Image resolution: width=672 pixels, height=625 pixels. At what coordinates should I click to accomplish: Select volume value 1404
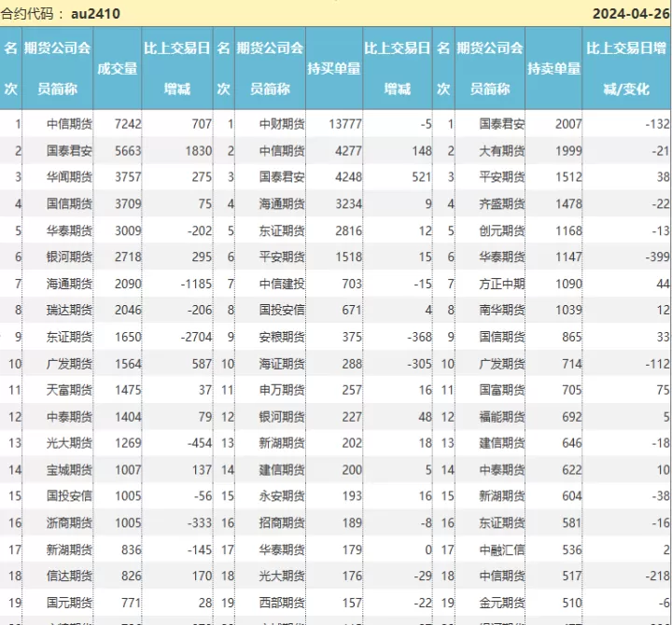click(128, 417)
